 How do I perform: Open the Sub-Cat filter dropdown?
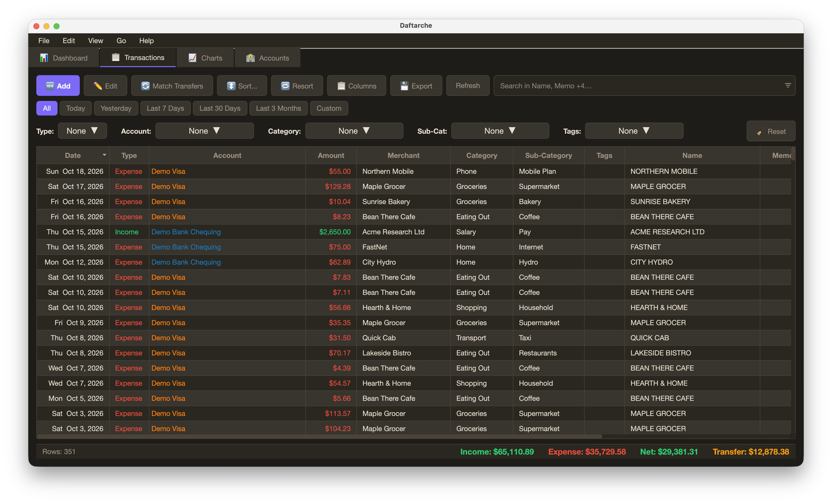500,131
